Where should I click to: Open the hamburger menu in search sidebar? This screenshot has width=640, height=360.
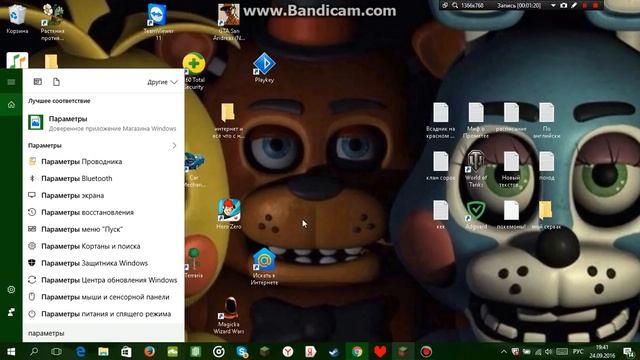click(11, 82)
